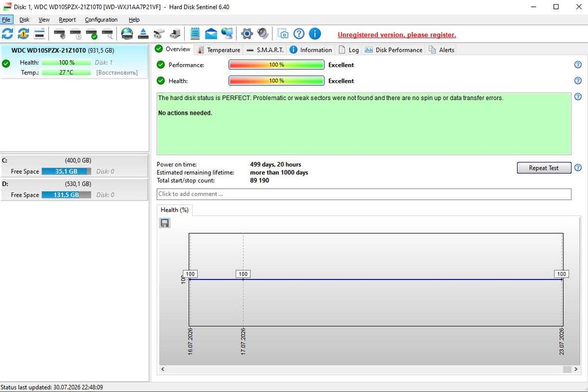Image resolution: width=588 pixels, height=392 pixels.
Task: Open the notepad report icon
Action: (x=195, y=34)
